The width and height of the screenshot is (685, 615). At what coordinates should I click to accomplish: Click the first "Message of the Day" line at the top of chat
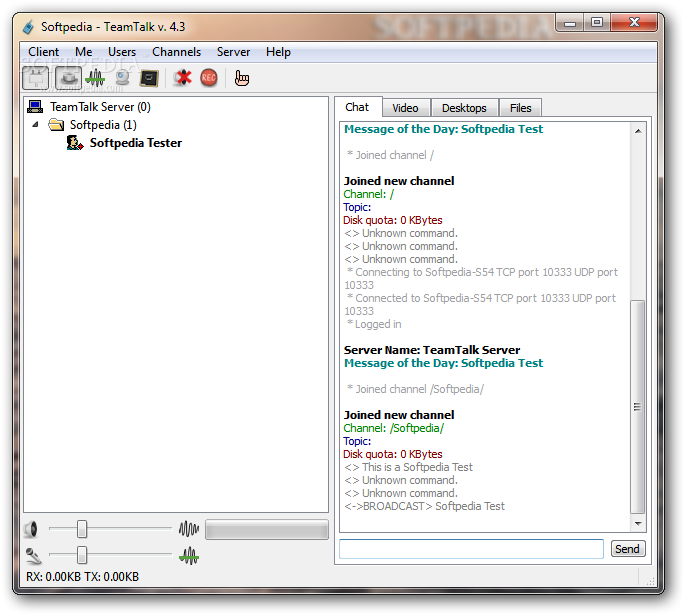coord(443,129)
